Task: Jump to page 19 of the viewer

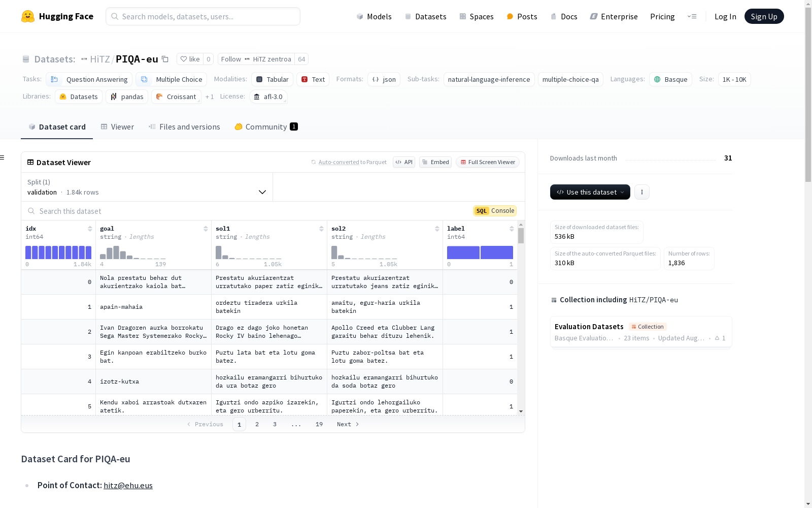Action: pos(319,424)
